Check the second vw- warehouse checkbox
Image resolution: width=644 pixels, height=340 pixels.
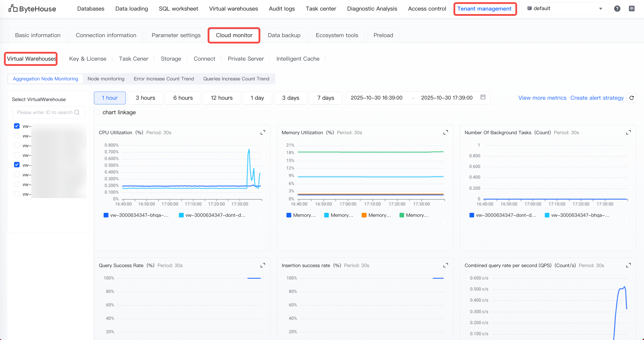[x=17, y=136]
